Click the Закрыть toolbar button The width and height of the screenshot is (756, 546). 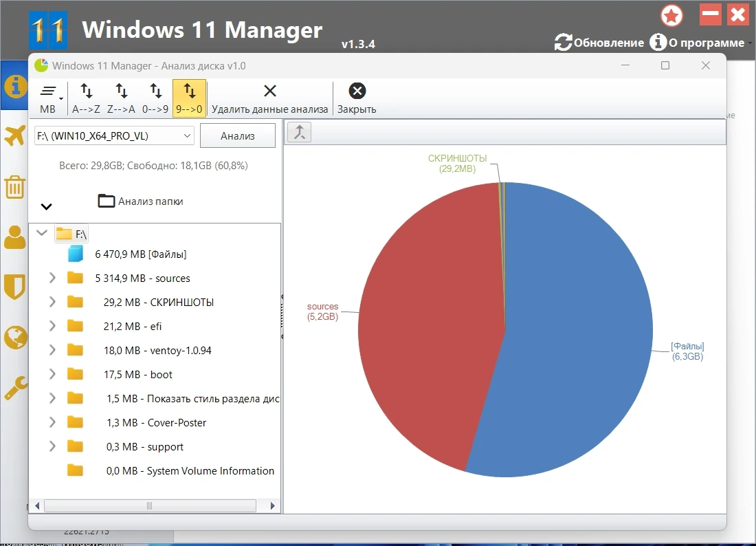tap(357, 98)
